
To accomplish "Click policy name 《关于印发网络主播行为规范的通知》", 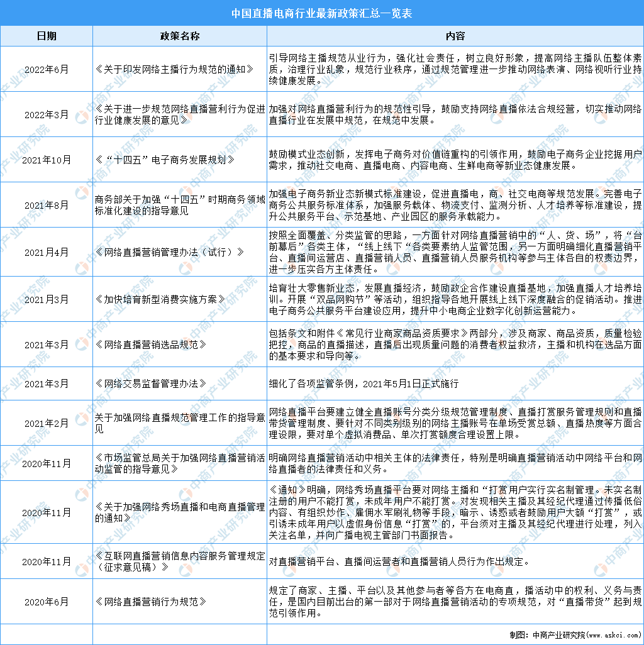I will point(174,69).
